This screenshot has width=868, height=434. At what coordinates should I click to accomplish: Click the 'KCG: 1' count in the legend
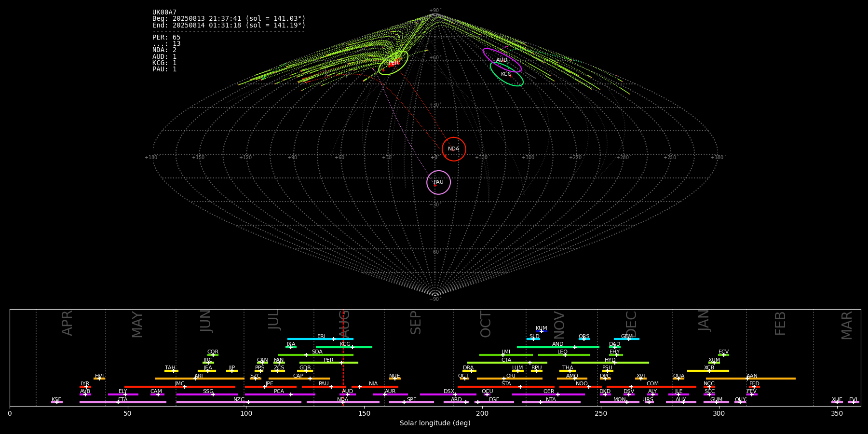(164, 63)
